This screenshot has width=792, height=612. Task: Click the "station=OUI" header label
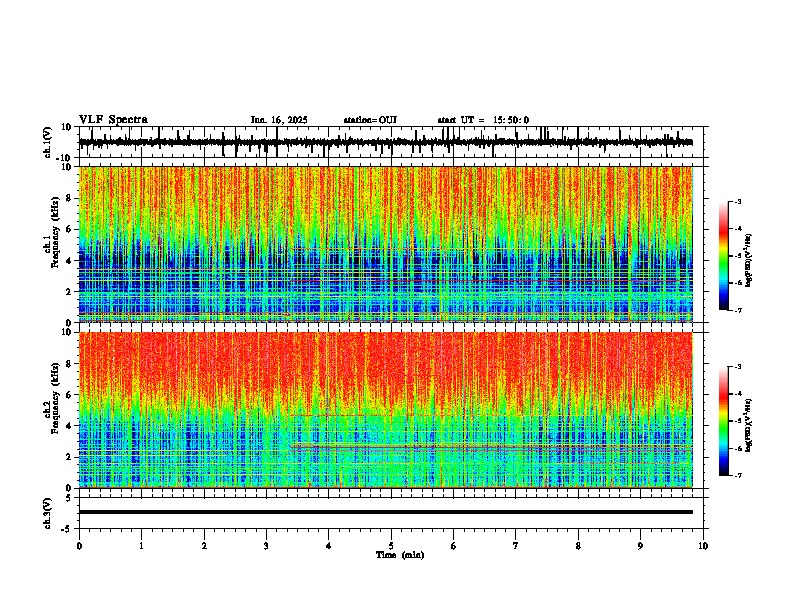[x=370, y=120]
